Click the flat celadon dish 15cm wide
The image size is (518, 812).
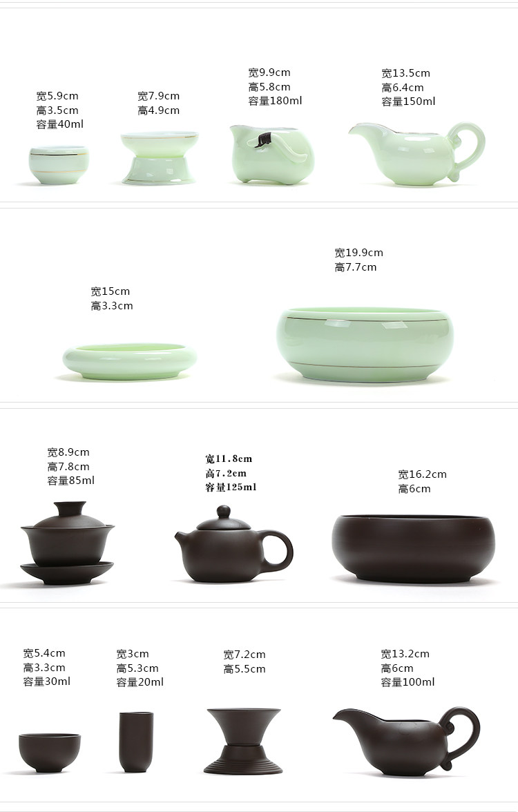tap(130, 361)
